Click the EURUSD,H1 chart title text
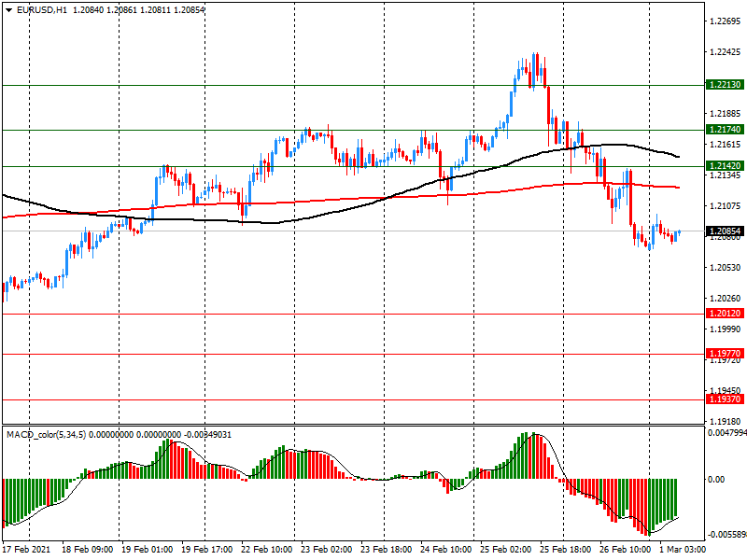This screenshot has width=747, height=560. [x=42, y=9]
